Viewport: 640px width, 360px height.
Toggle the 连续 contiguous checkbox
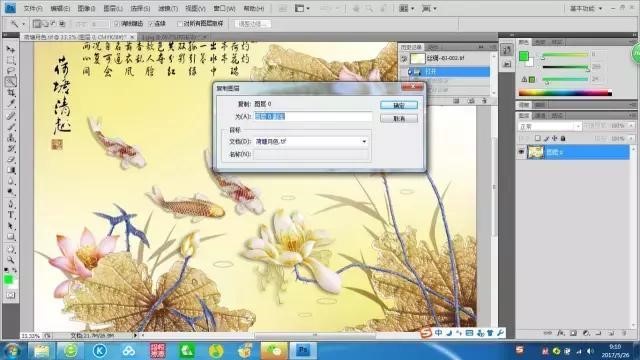click(x=151, y=24)
